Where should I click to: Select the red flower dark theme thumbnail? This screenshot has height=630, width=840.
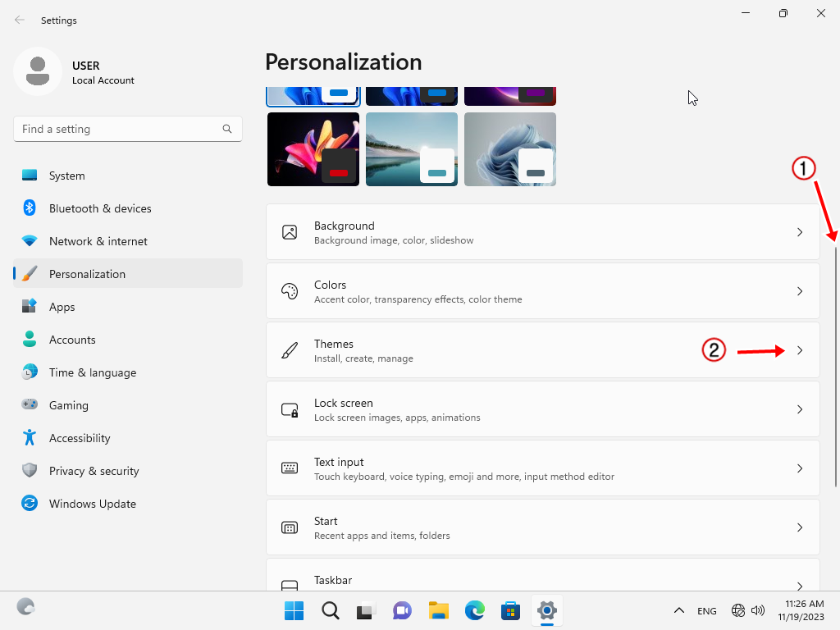313,149
